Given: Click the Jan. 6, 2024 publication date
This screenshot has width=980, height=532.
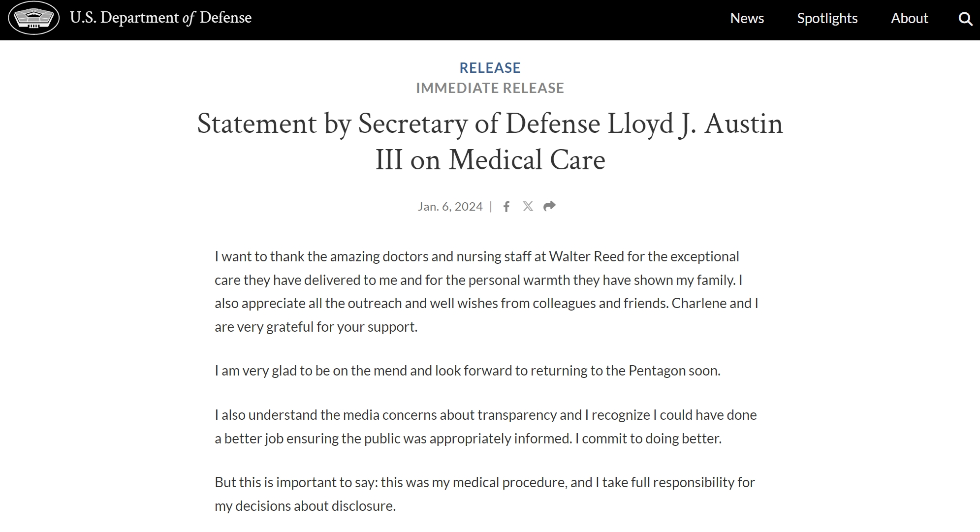Looking at the screenshot, I should tap(450, 207).
